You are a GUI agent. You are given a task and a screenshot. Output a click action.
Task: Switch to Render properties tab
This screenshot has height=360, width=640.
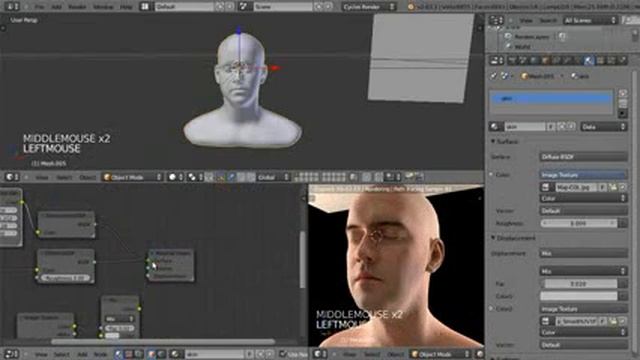[512, 60]
